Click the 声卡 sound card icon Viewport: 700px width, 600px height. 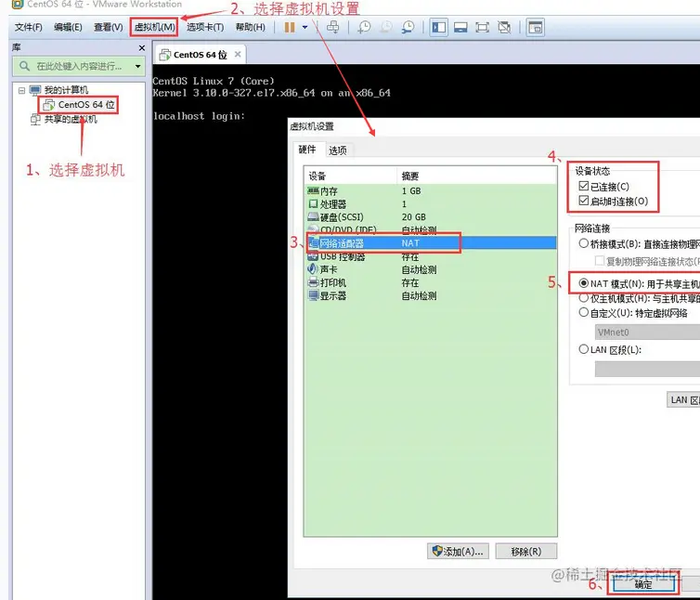click(x=313, y=269)
